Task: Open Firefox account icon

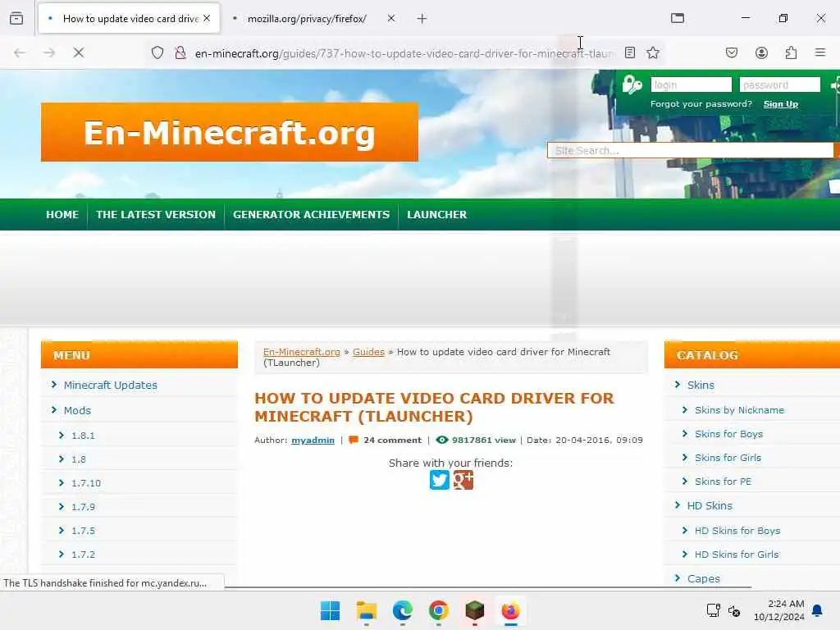Action: point(761,52)
